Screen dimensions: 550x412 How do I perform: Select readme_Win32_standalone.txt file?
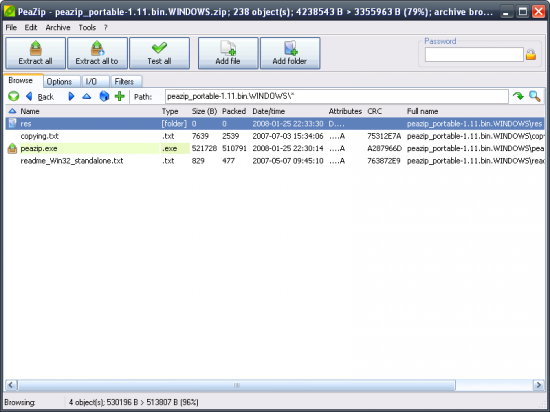click(72, 161)
